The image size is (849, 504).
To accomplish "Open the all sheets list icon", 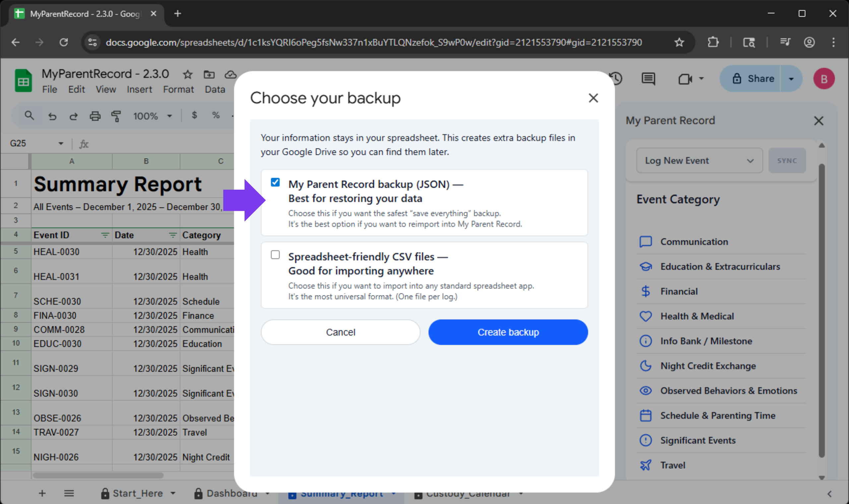I will 69,493.
